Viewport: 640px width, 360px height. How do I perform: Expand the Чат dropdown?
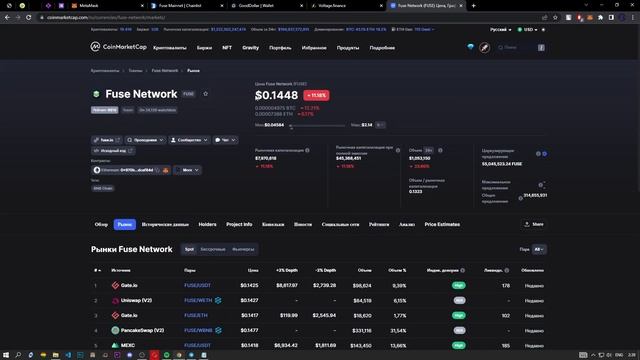tap(225, 140)
